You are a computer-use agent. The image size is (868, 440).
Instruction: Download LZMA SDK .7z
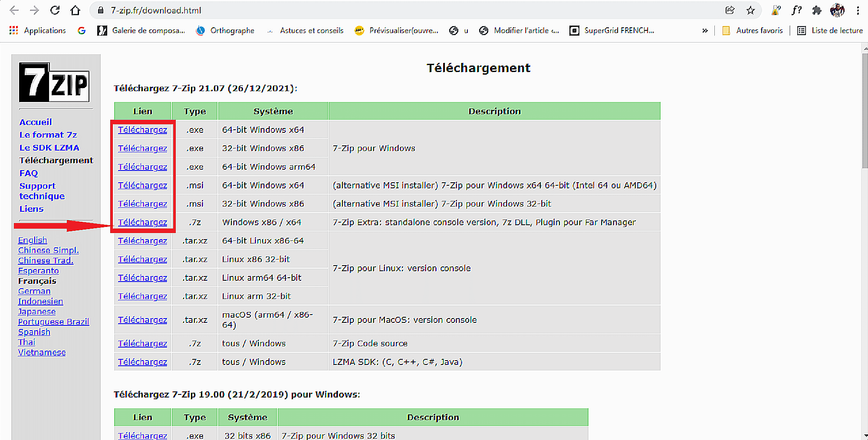pos(142,362)
